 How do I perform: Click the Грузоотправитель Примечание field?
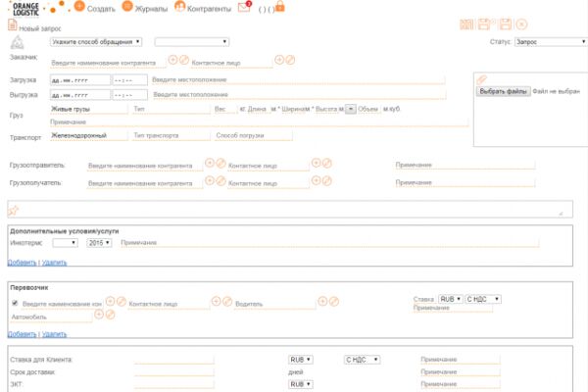pyautogui.click(x=465, y=165)
